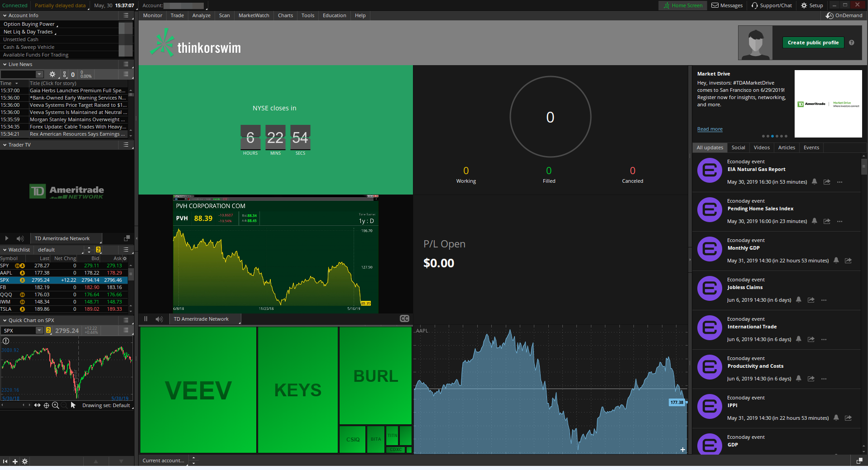Set alert bell for EIA Natural Gas Report
Screen dimensions: 868x470
[815, 182]
